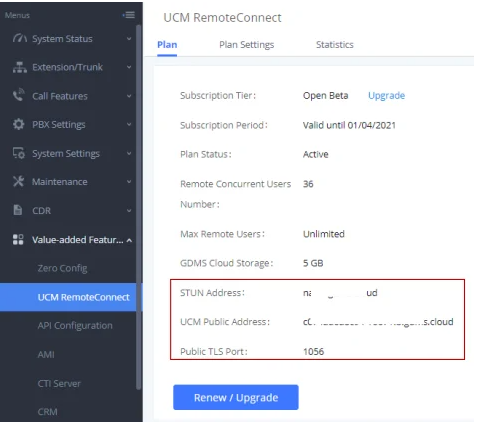
Task: Select the Plan tab
Action: click(167, 45)
